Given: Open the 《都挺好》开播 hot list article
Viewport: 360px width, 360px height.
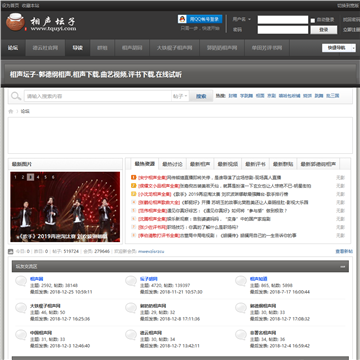Looking at the screenshot, I should (x=245, y=202).
